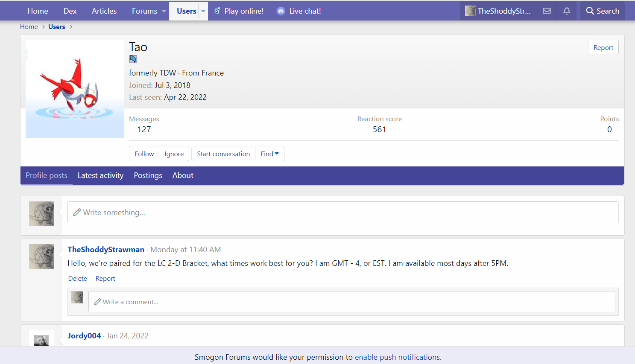Screen dimensions: 635x364
Task: Click the Monday at 11:40 AM timestamp
Action: point(186,250)
